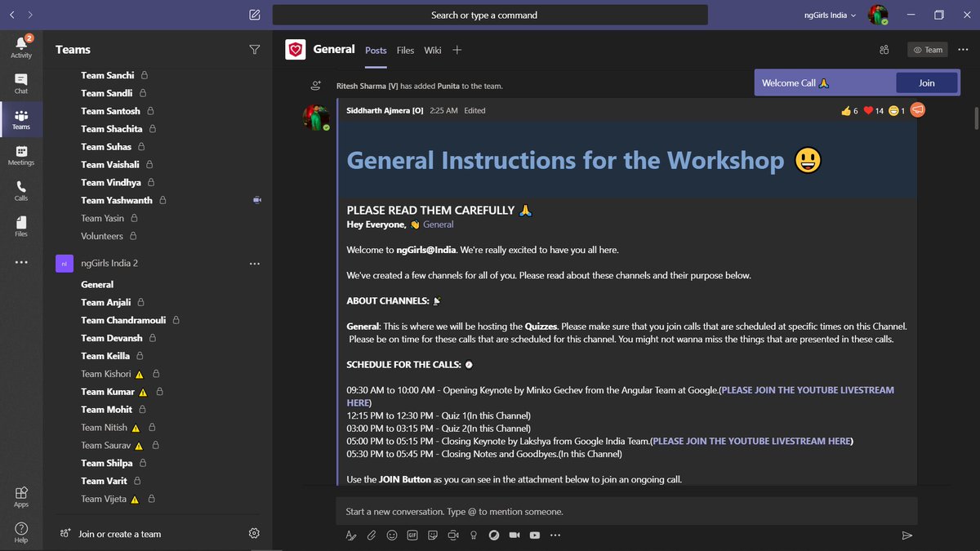
Task: Click the start a new conversation box
Action: coord(626,512)
